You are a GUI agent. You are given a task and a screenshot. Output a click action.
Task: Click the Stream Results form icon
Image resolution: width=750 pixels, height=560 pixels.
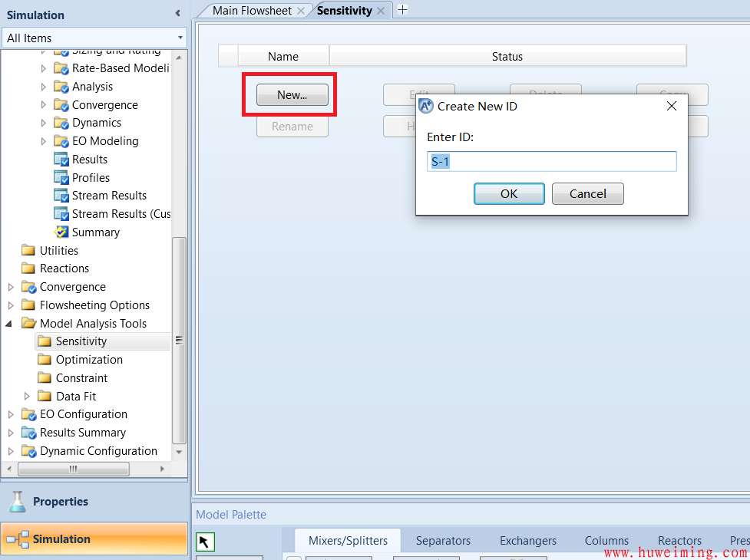point(61,196)
